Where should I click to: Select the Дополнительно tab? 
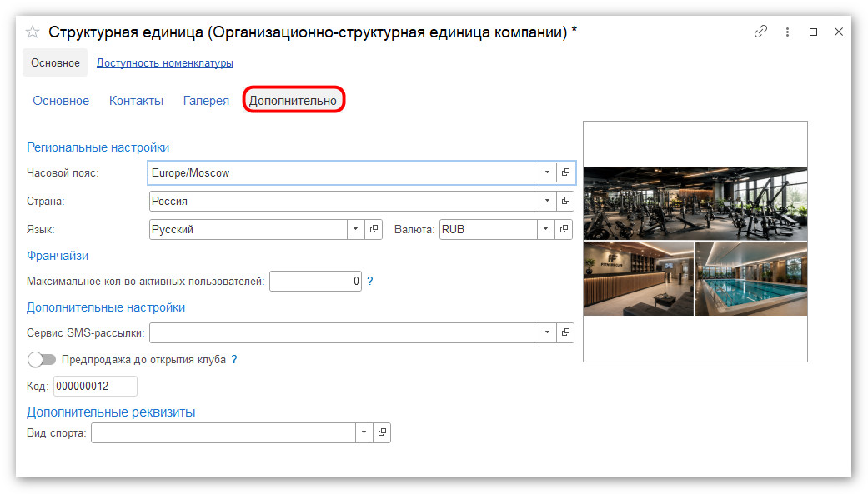tap(293, 101)
